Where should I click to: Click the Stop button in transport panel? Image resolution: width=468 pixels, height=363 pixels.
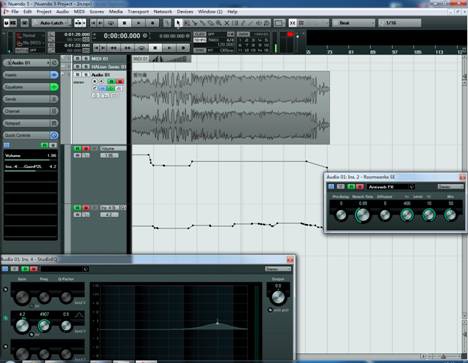pos(155,48)
